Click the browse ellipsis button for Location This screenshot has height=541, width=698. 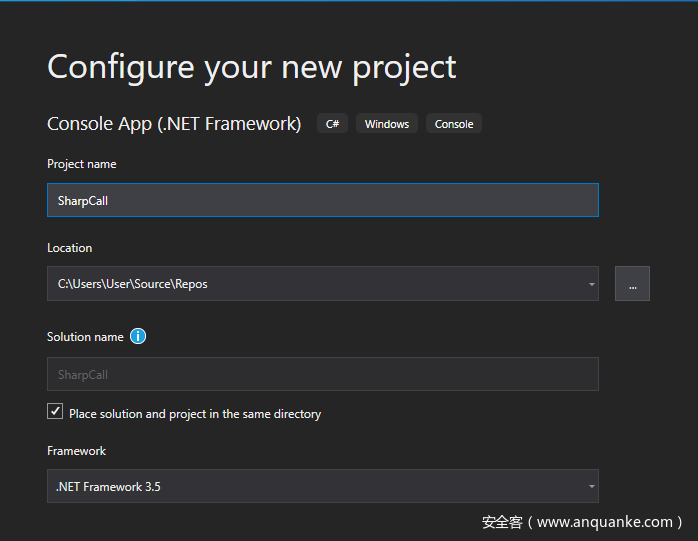pyautogui.click(x=632, y=284)
